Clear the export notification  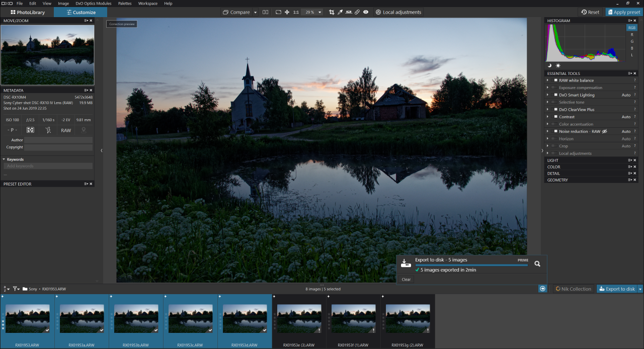406,280
